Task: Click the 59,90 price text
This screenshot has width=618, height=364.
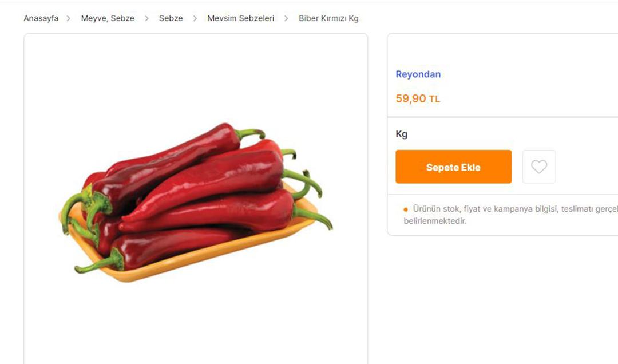Action: pyautogui.click(x=411, y=98)
